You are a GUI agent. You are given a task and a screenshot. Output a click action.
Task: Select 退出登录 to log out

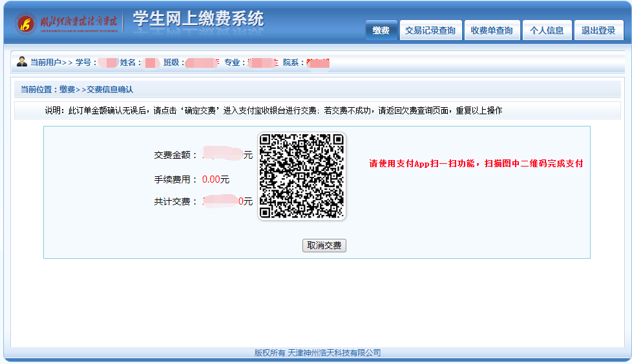pos(598,30)
